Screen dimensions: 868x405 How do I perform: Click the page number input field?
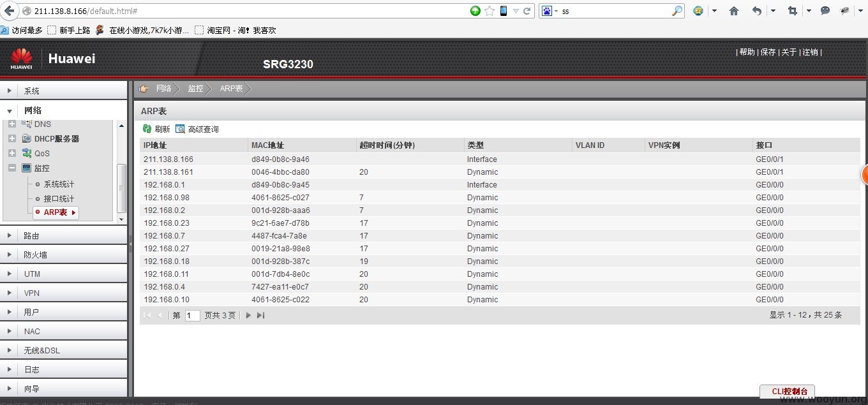(x=192, y=315)
